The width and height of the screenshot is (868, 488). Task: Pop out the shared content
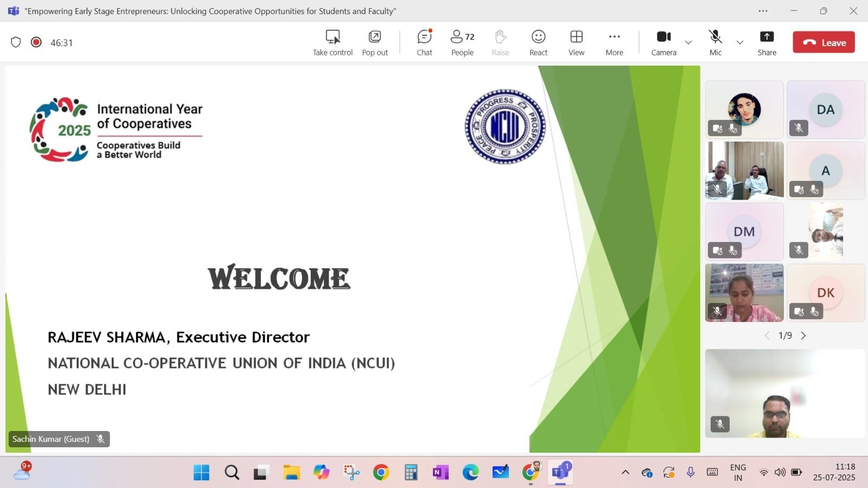click(375, 42)
